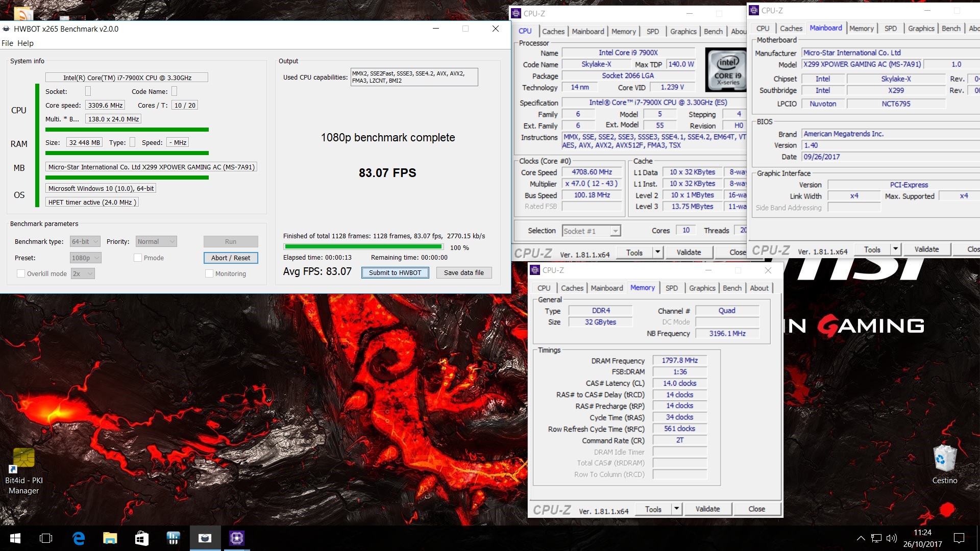Click Close button in CPU-Z Memory window
This screenshot has width=980, height=551.
(756, 509)
